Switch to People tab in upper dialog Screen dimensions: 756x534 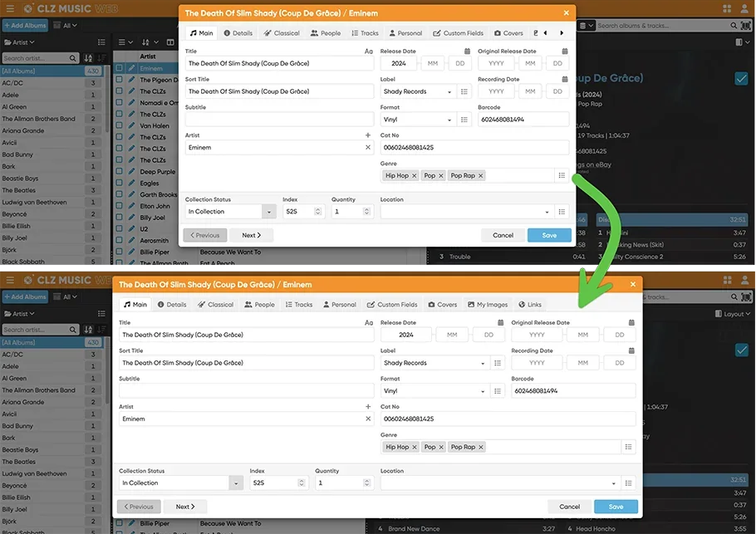pyautogui.click(x=326, y=33)
